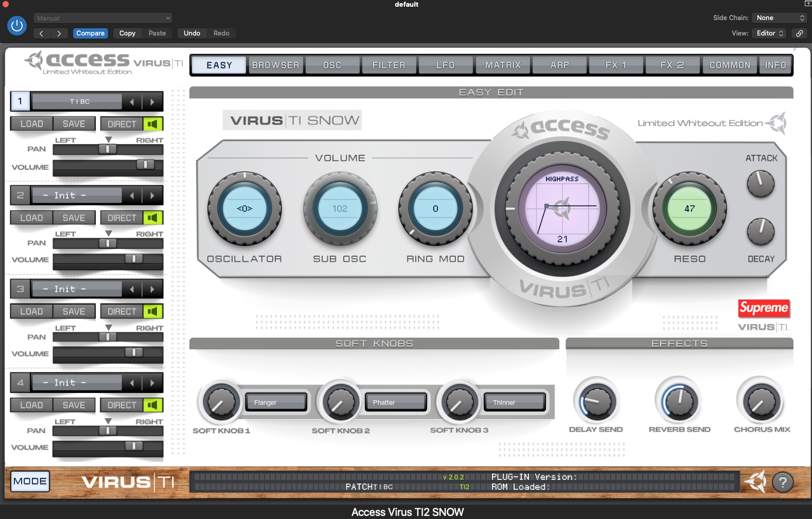Switch to the LFO tab
The width and height of the screenshot is (812, 519).
(x=446, y=65)
